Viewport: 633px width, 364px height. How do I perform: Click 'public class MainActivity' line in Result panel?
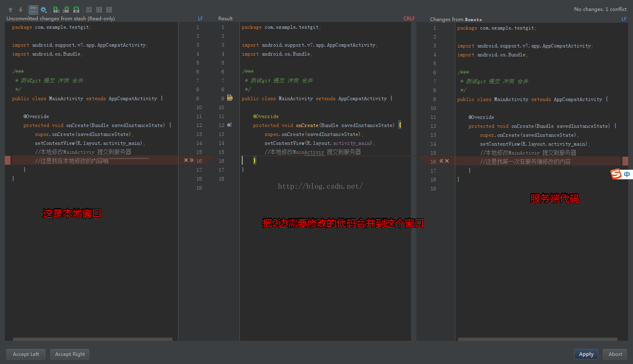(317, 99)
